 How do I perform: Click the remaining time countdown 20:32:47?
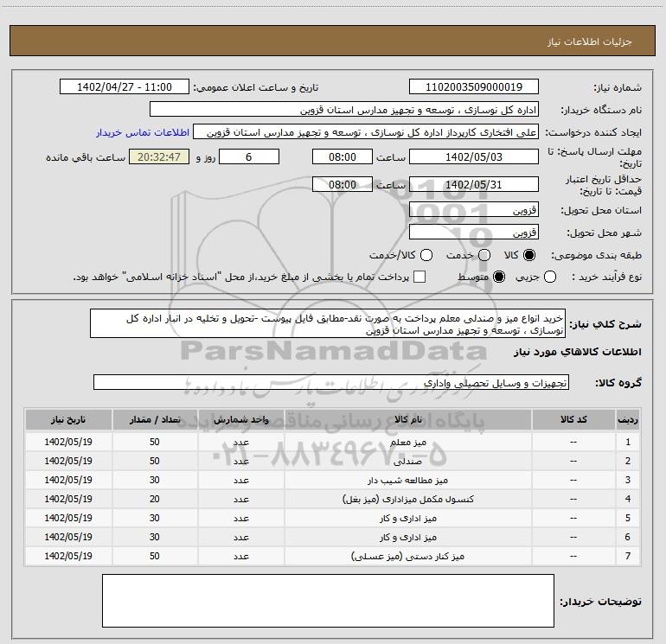point(159,156)
